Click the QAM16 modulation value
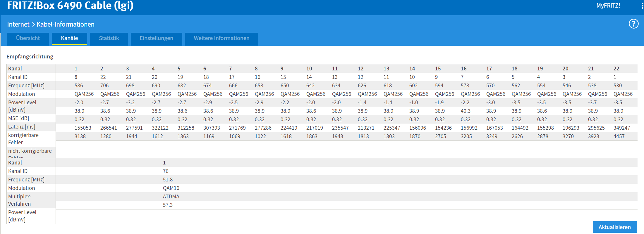The height and width of the screenshot is (234, 644). tap(171, 188)
